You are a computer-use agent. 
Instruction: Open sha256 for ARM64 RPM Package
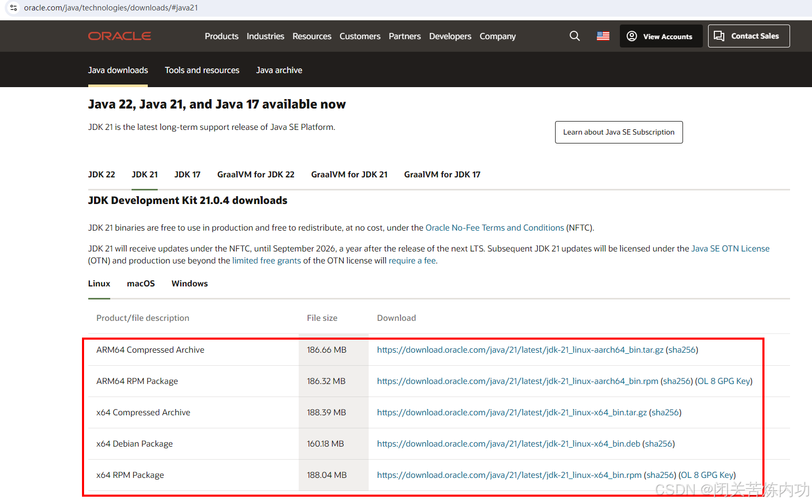(677, 381)
